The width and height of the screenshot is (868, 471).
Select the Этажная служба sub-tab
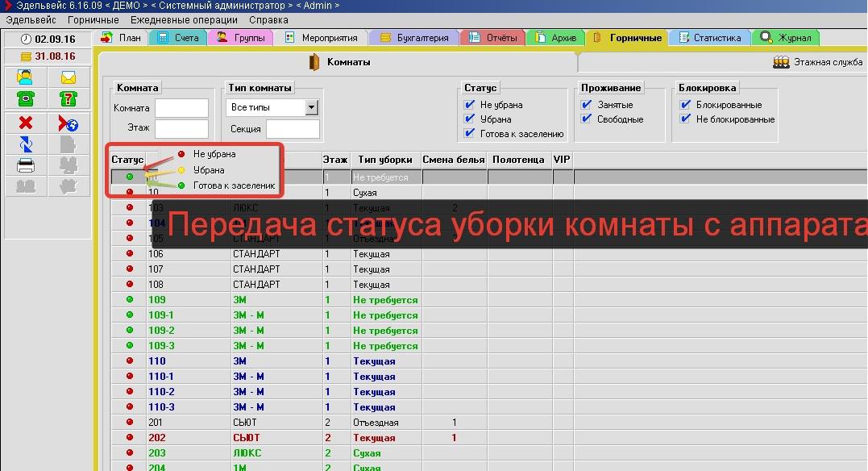click(817, 62)
